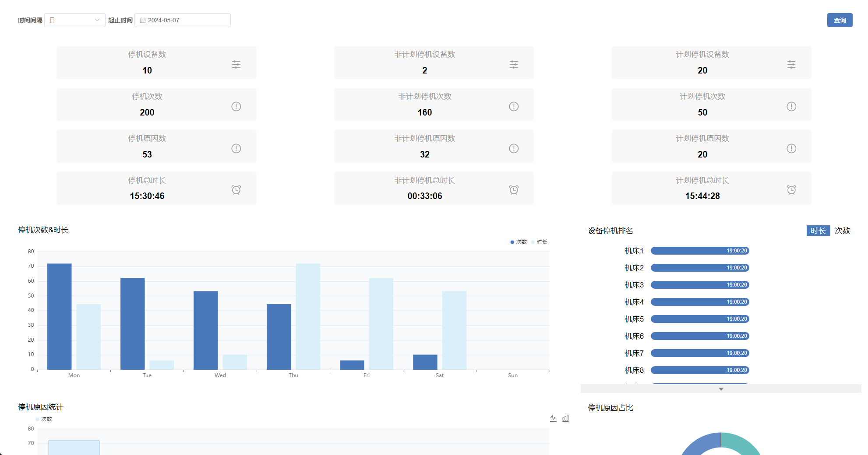This screenshot has height=455, width=868.
Task: Click the 查询 button
Action: [x=840, y=20]
